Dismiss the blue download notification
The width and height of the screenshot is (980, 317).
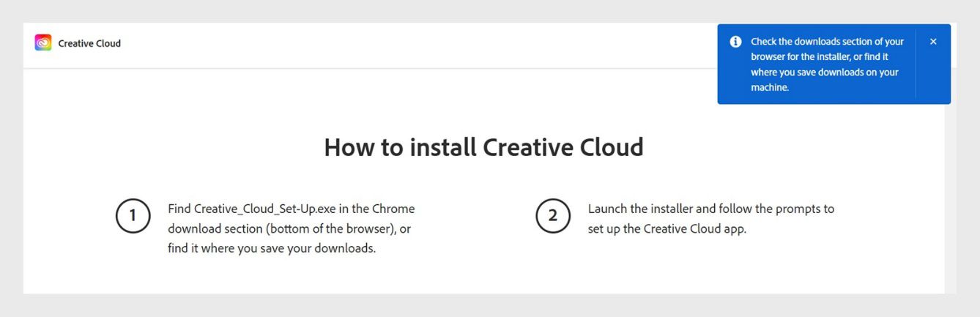click(x=933, y=42)
